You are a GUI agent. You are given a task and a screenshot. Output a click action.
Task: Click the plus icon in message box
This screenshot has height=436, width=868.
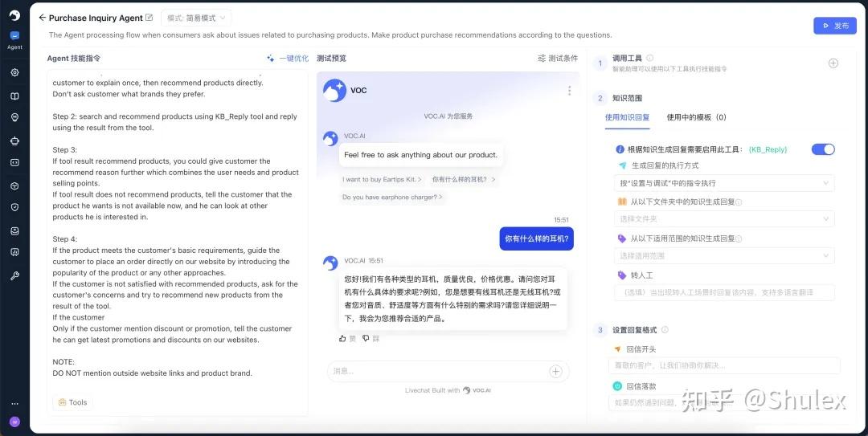point(556,371)
